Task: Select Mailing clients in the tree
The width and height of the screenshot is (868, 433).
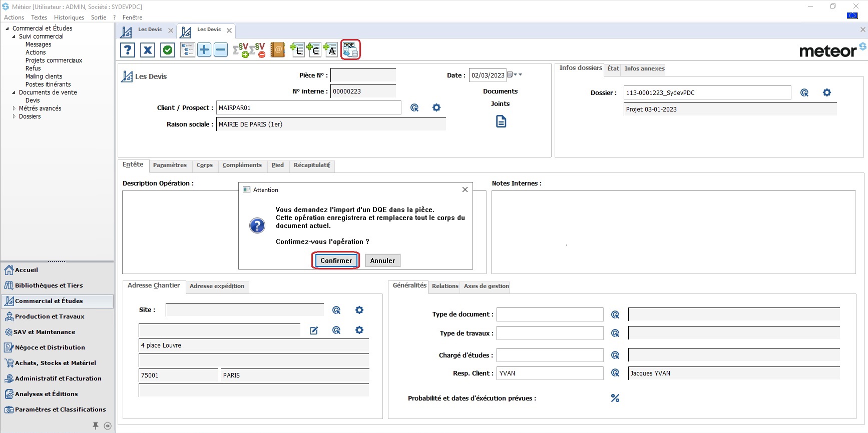Action: tap(44, 76)
